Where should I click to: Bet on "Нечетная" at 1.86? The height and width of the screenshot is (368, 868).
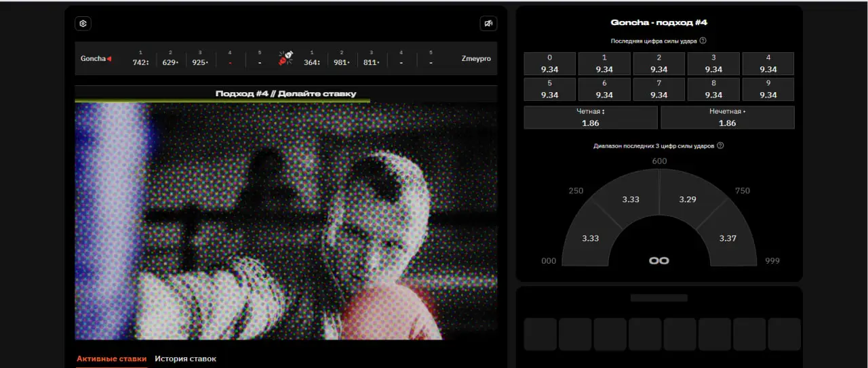click(x=727, y=117)
